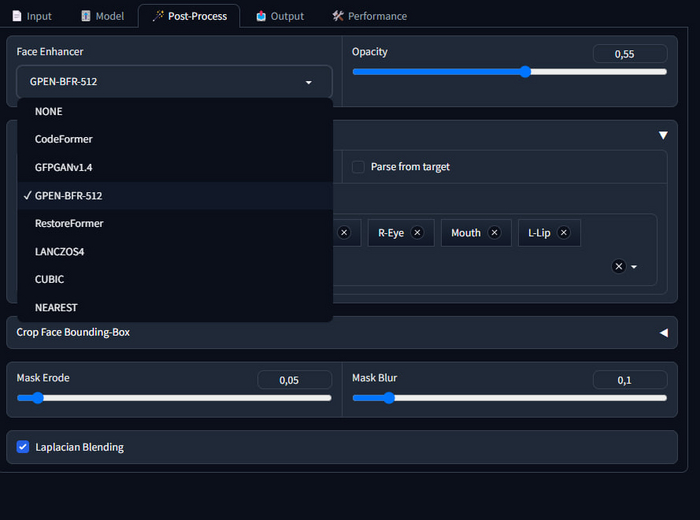Choose RestoreFormer face enhancer option
The image size is (700, 520).
coord(69,223)
